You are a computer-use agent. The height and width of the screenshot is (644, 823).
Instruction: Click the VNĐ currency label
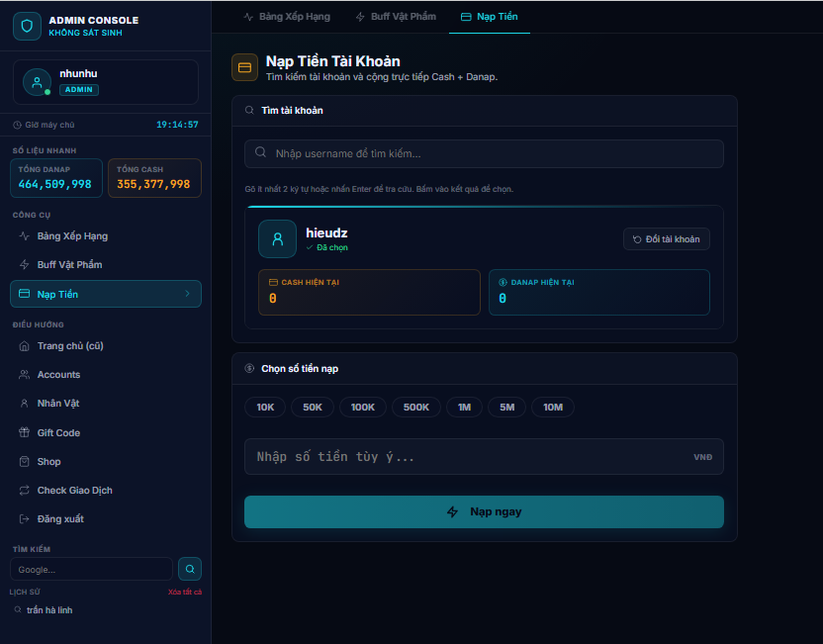(702, 457)
